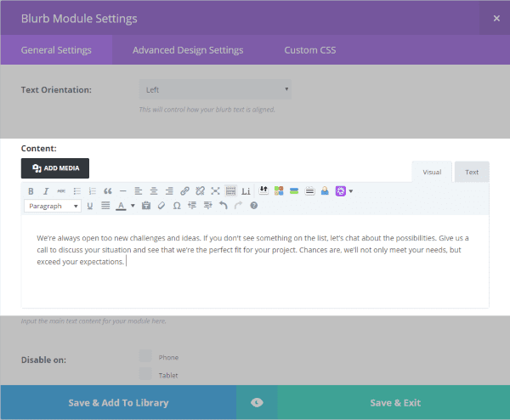Toggle paste as text
The width and height of the screenshot is (510, 420).
point(146,206)
